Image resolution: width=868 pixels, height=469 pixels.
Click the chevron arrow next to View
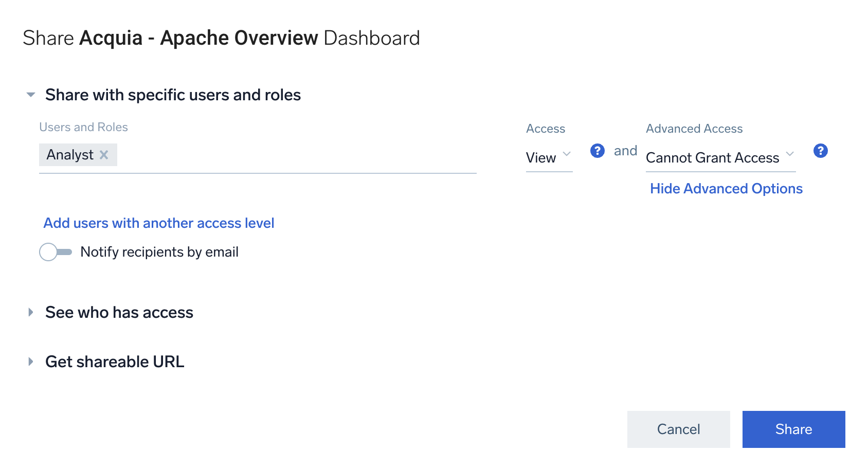coord(567,154)
